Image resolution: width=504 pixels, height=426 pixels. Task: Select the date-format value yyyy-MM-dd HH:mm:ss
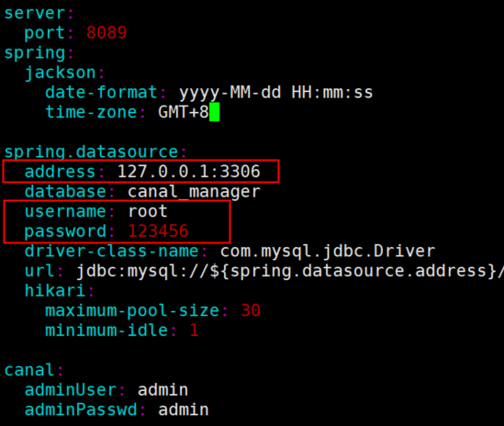pos(275,93)
